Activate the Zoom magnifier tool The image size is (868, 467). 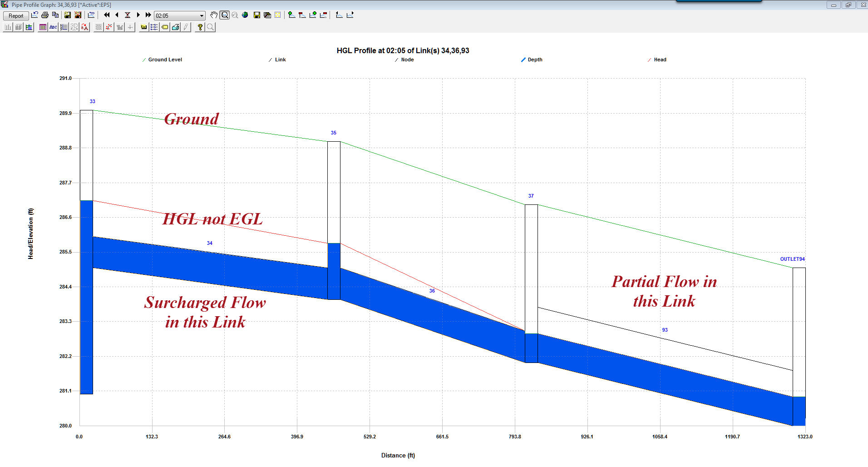pos(224,15)
